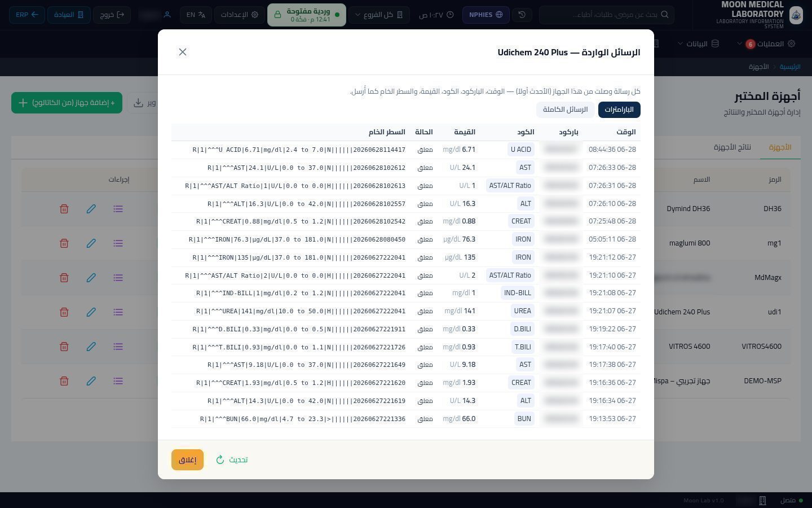812x508 pixels.
Task: Open the messages list icon for mg1
Action: pyautogui.click(x=118, y=243)
